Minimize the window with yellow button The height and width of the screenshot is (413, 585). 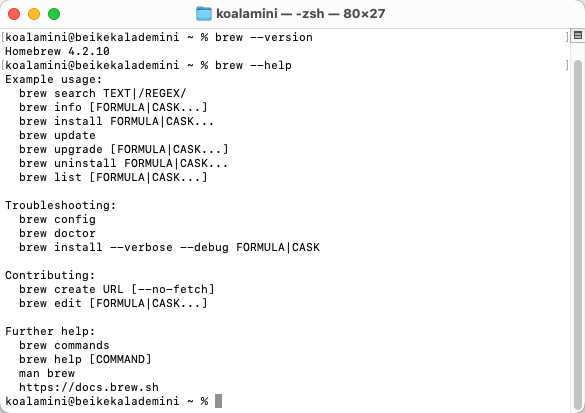(x=34, y=14)
